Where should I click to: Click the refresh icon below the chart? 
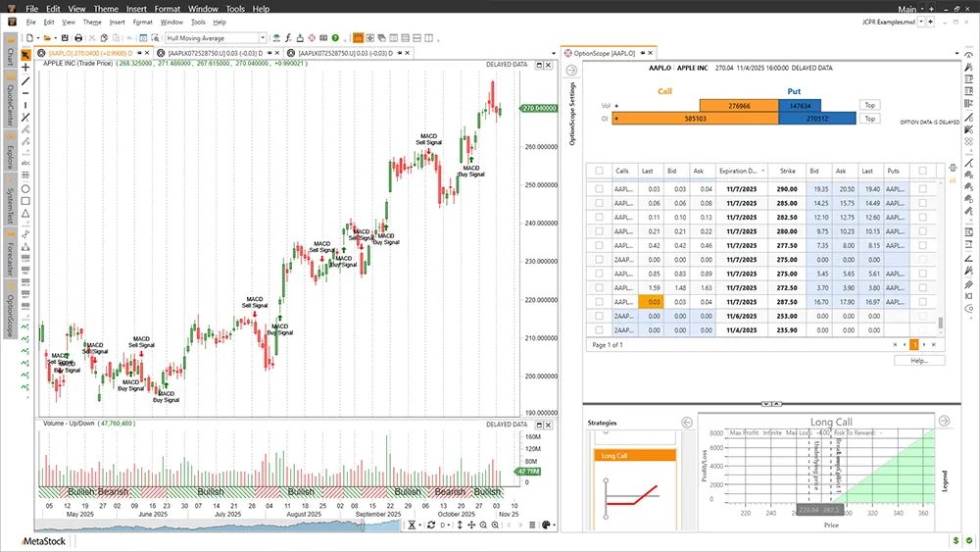(430, 526)
